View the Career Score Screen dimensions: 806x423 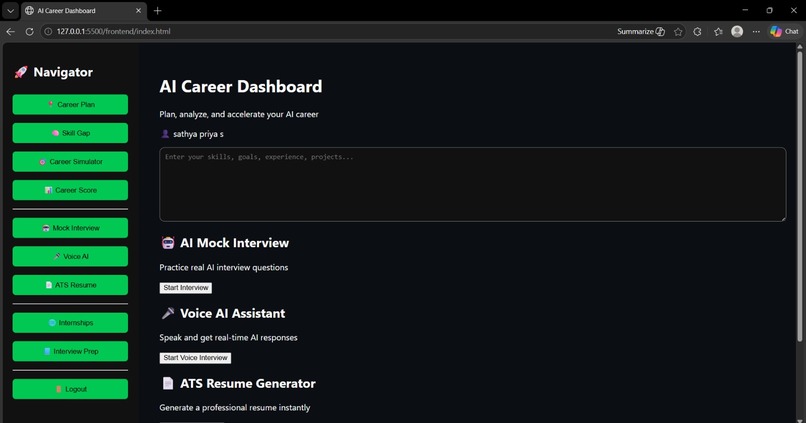[x=70, y=190]
